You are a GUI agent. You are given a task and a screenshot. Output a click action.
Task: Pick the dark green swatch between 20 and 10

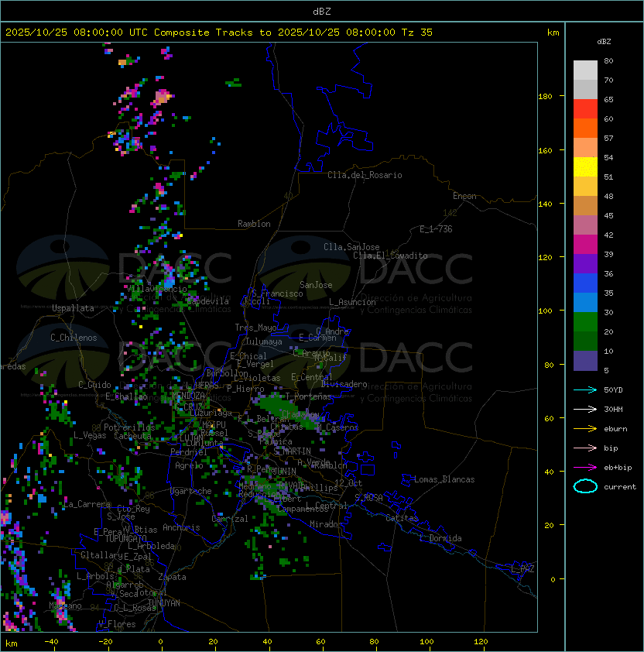[x=585, y=341]
